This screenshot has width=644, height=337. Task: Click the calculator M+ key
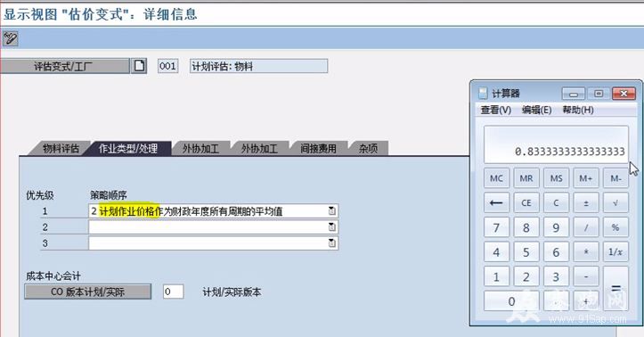[x=586, y=178]
